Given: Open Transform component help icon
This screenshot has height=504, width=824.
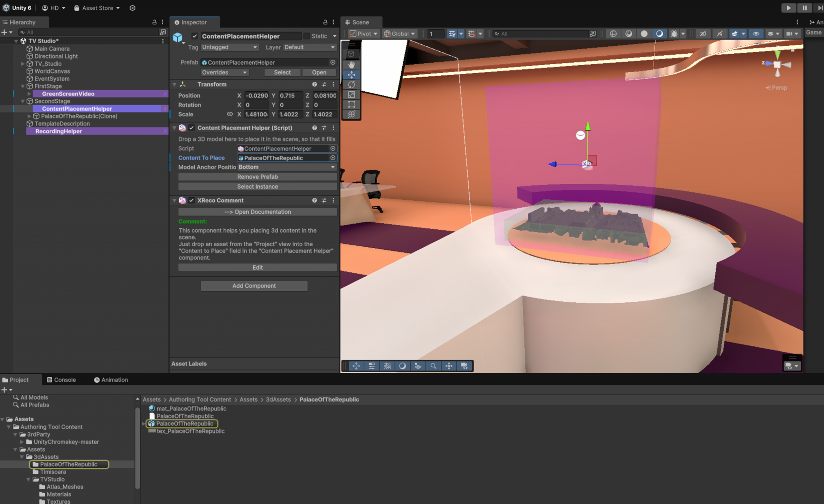Looking at the screenshot, I should [x=314, y=84].
